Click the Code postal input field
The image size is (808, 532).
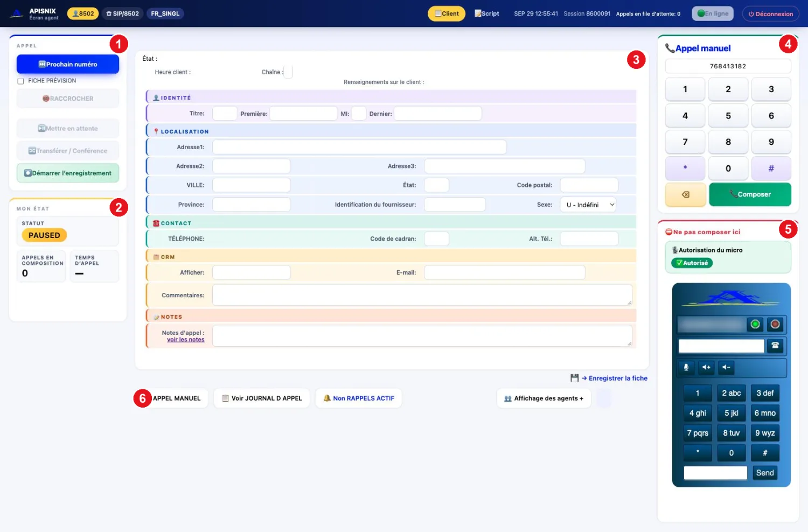pos(589,185)
